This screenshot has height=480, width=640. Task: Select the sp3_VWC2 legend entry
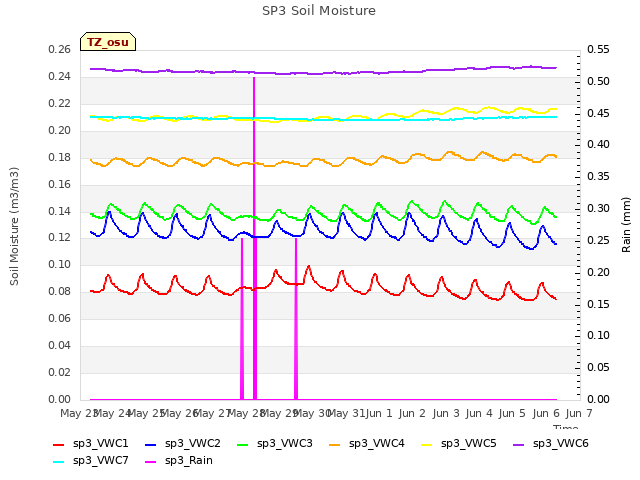182,444
